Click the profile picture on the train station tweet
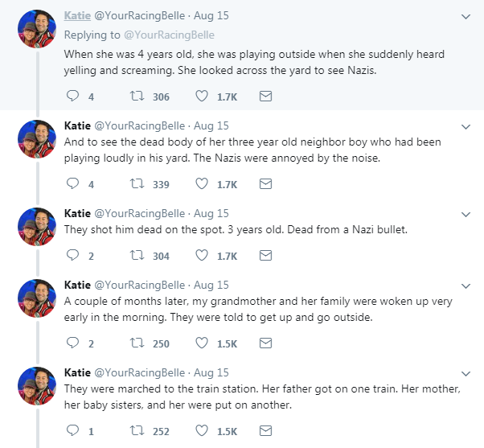Viewport: 484px width, 448px height. (x=35, y=385)
